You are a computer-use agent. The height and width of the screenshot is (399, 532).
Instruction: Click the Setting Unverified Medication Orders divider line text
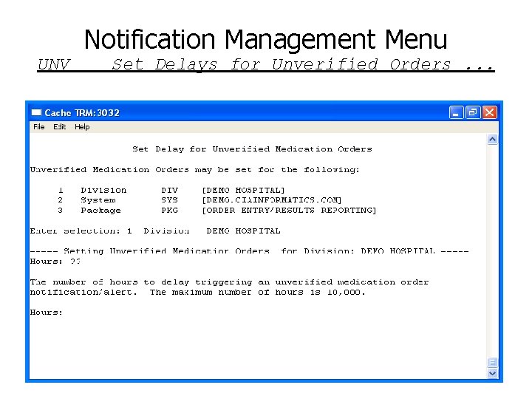tap(250, 251)
